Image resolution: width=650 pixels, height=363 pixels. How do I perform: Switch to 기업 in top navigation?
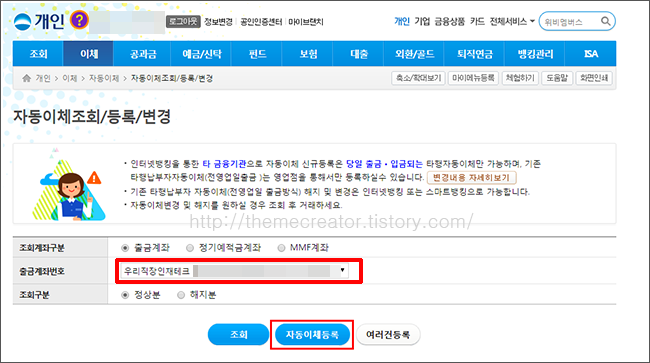tap(422, 21)
